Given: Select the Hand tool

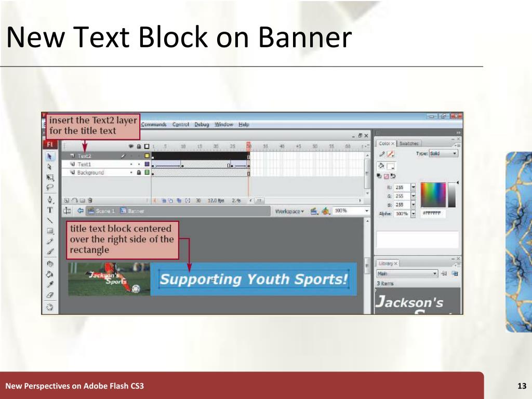Looking at the screenshot, I should 50,308.
